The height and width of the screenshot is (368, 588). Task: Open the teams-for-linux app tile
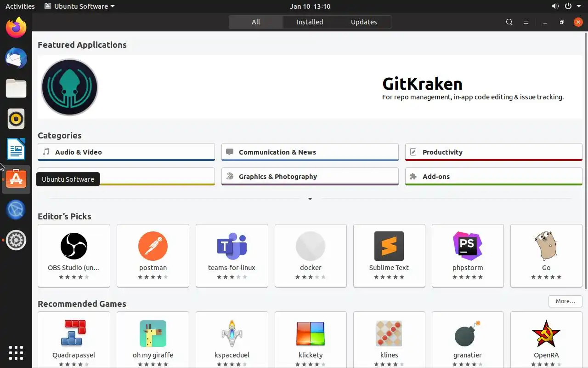tap(232, 256)
